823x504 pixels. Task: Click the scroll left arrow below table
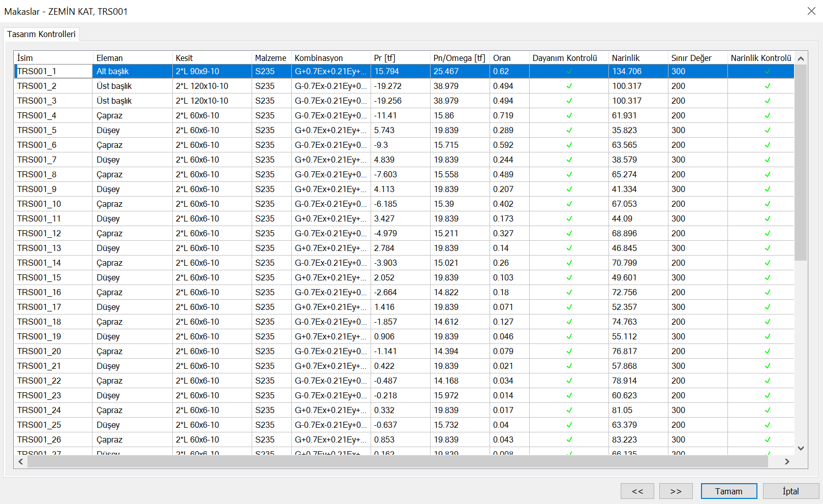21,461
